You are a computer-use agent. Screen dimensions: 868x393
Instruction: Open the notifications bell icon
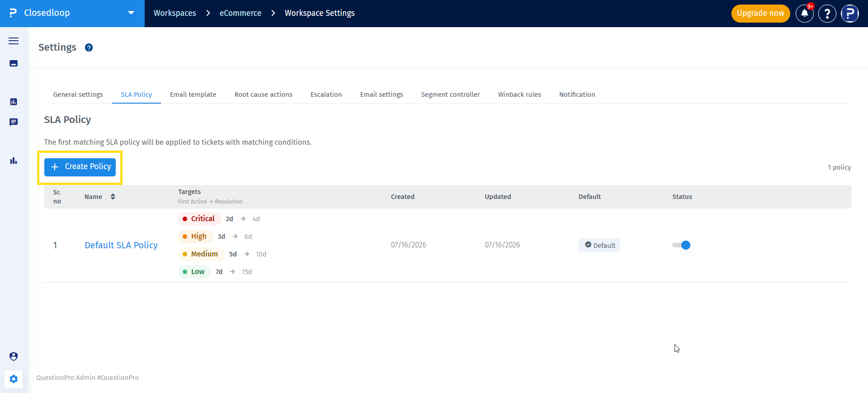pos(805,14)
